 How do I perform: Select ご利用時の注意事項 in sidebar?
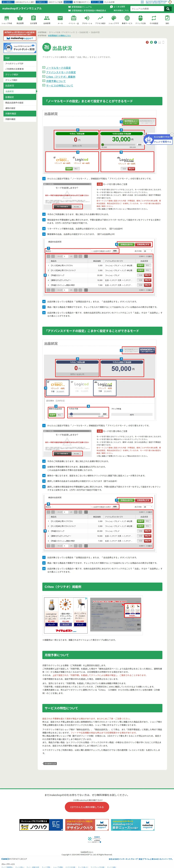(20, 69)
